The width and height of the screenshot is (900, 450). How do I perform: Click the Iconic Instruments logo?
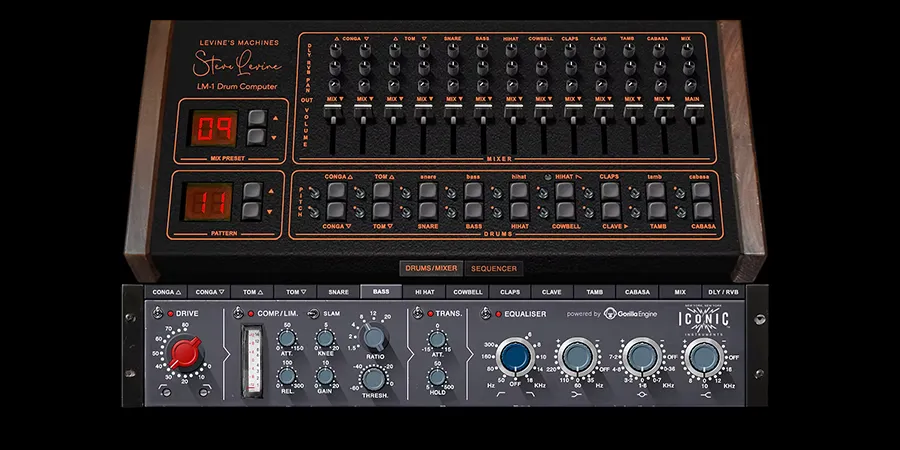(704, 319)
